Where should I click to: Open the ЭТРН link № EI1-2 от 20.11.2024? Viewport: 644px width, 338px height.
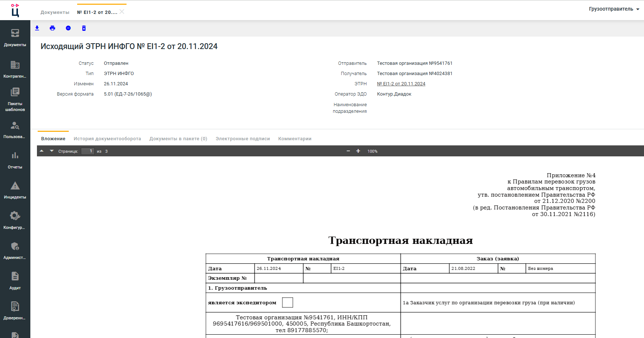click(x=401, y=83)
